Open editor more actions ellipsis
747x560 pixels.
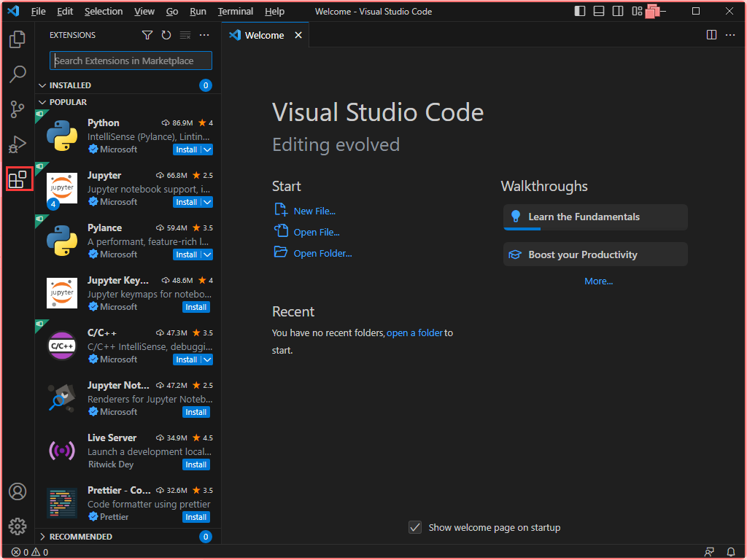(729, 35)
